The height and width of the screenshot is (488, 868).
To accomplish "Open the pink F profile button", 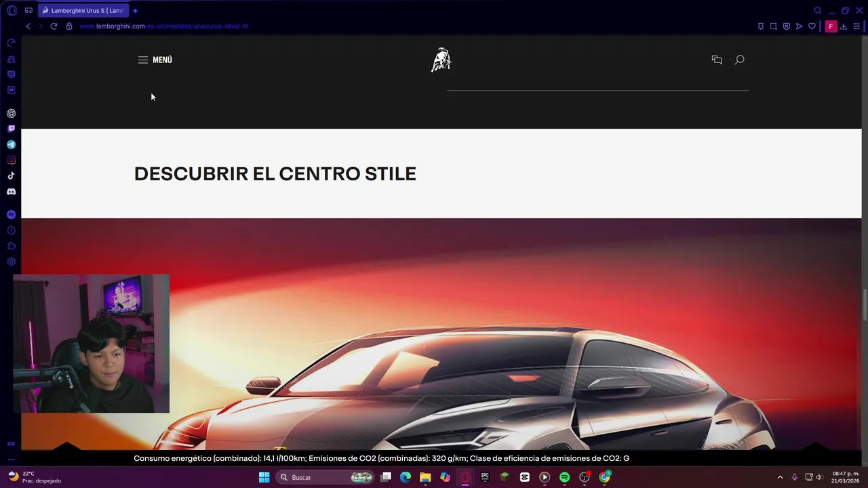I will (x=831, y=26).
